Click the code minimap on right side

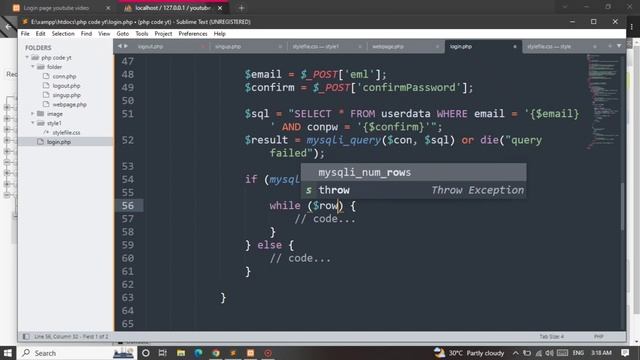tap(603, 102)
